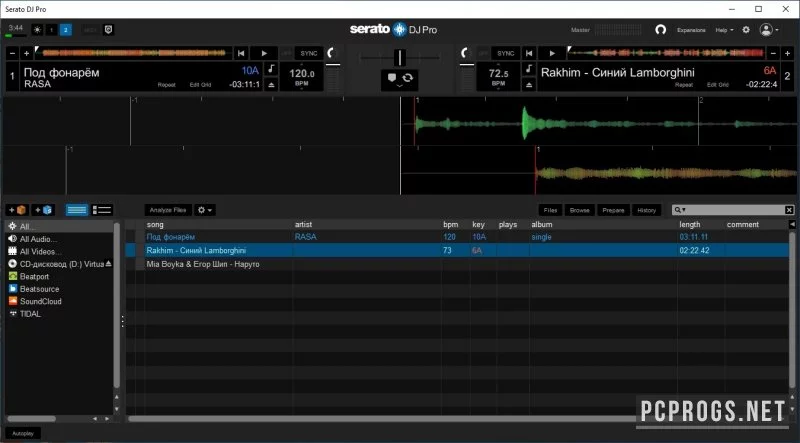
Task: Open Edit Grid for deck 2
Action: point(718,85)
